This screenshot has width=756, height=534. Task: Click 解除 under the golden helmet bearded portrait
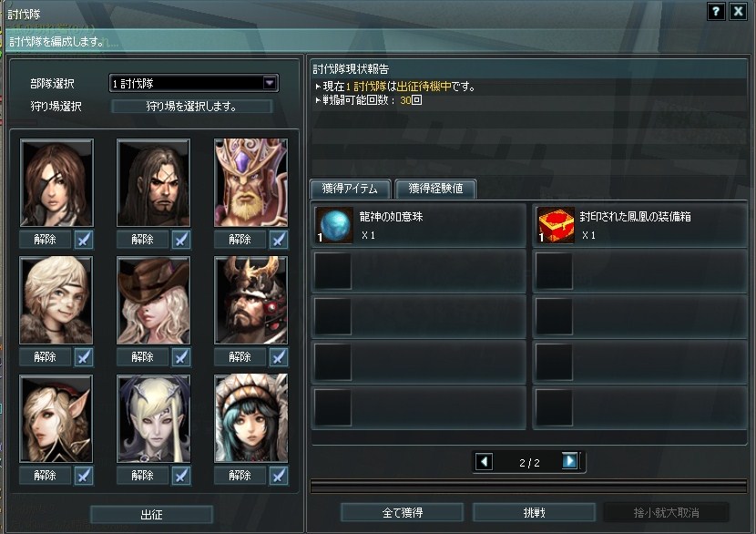click(240, 240)
